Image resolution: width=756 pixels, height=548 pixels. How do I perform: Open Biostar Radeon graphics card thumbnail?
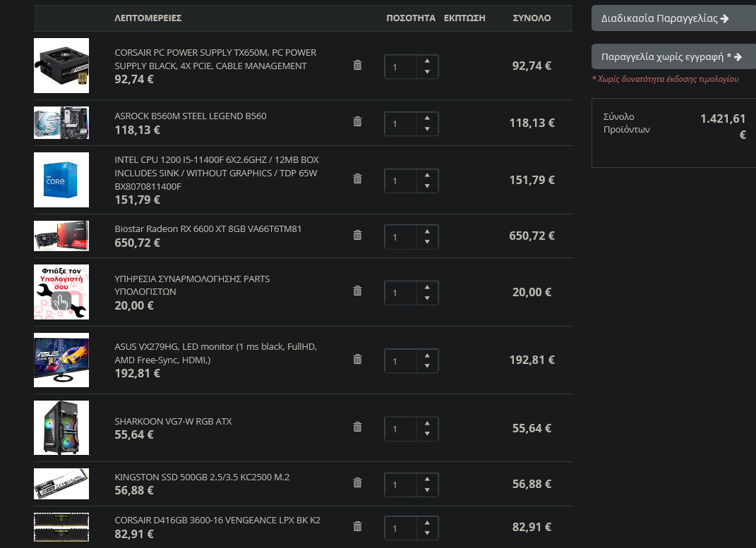point(61,236)
